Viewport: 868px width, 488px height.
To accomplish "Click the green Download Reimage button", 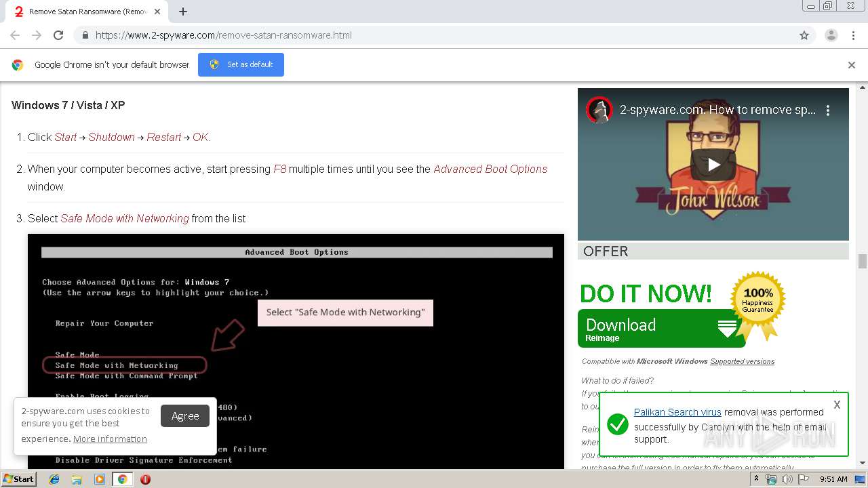I will pos(661,329).
